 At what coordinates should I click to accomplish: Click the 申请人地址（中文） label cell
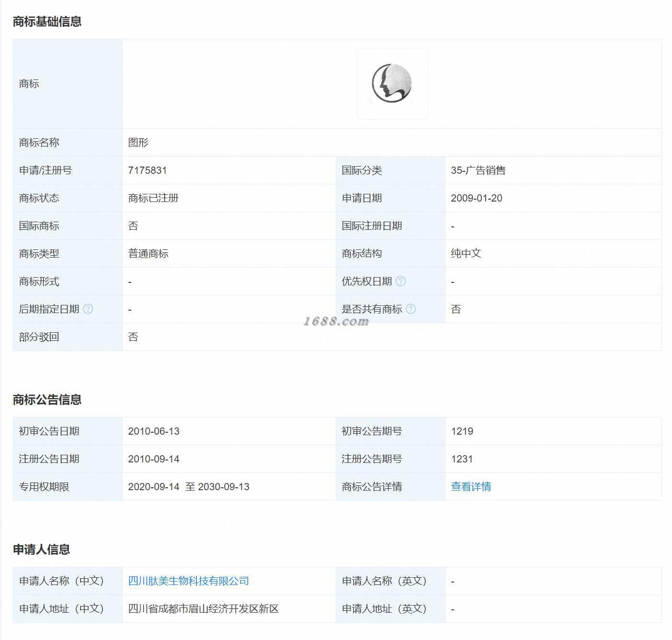68,609
